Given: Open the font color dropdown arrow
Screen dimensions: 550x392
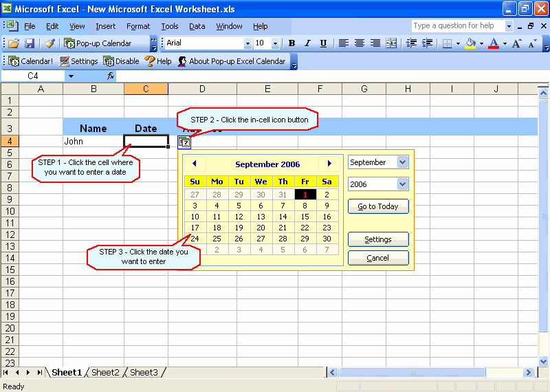Looking at the screenshot, I should tap(505, 43).
